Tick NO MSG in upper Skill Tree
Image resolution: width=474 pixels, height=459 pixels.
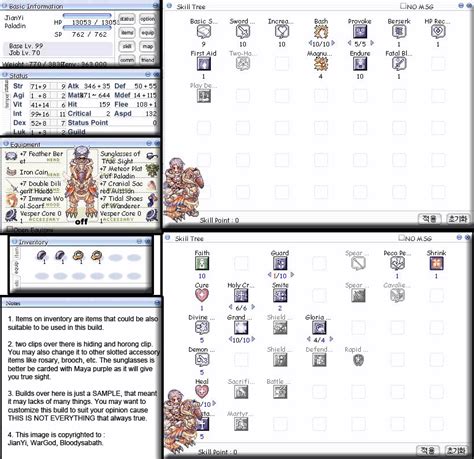pos(403,6)
